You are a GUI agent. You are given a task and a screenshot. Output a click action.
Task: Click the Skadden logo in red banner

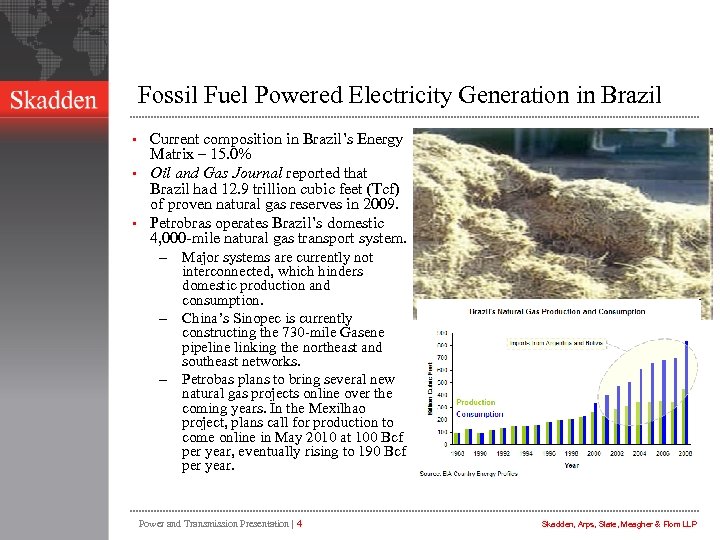coord(54,100)
